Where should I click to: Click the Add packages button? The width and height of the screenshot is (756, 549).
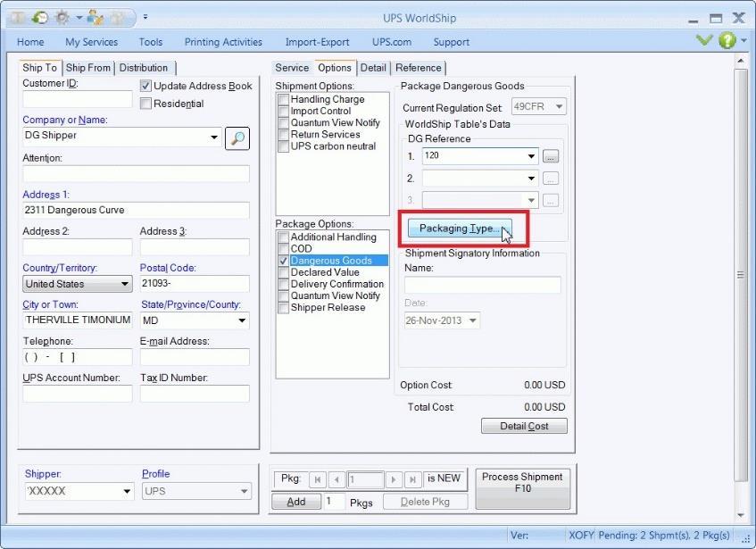coord(296,502)
